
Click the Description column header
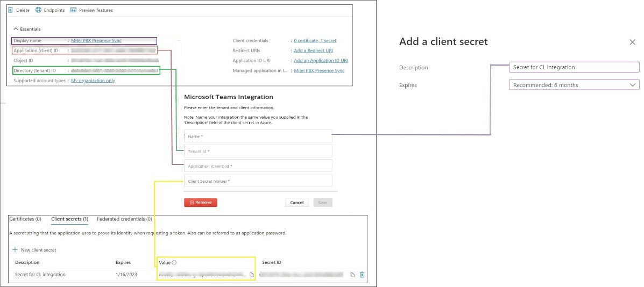coord(27,262)
